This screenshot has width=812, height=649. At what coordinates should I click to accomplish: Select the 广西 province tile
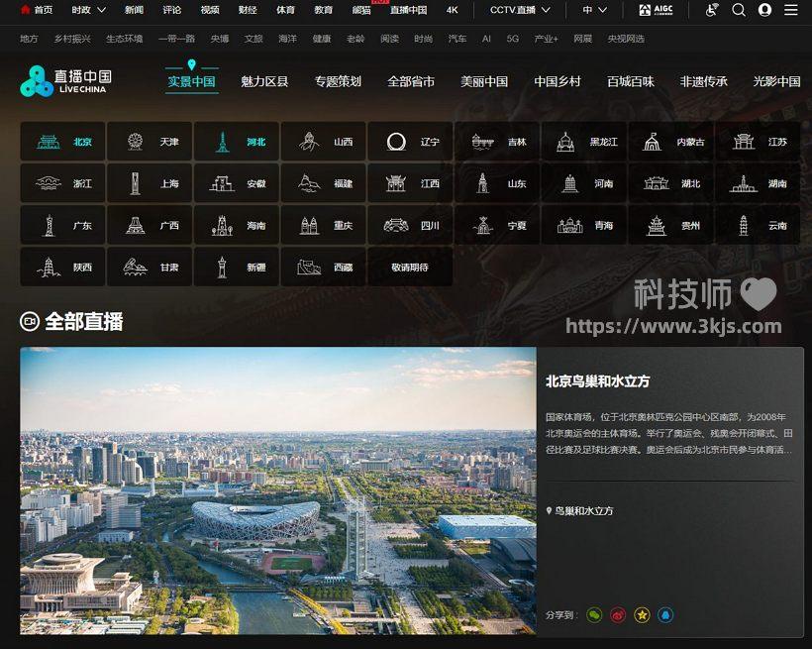click(150, 225)
